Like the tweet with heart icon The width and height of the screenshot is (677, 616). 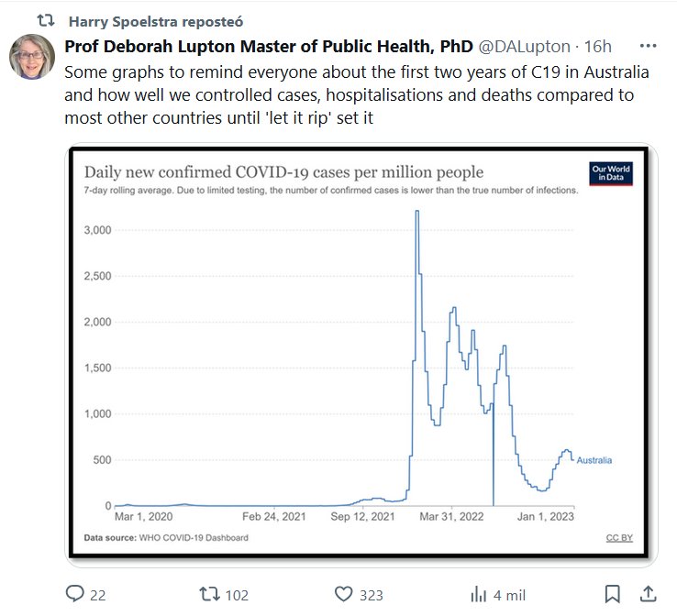[x=343, y=595]
